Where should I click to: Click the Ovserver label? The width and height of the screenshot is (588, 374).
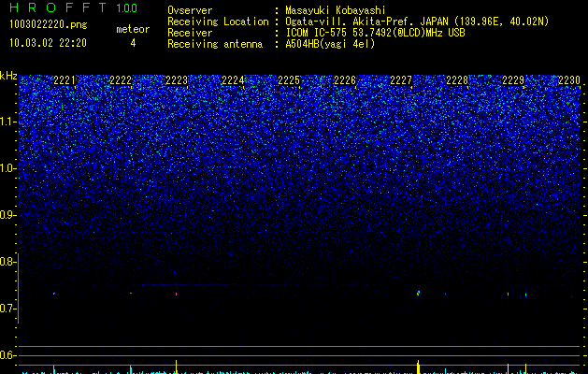pos(190,10)
